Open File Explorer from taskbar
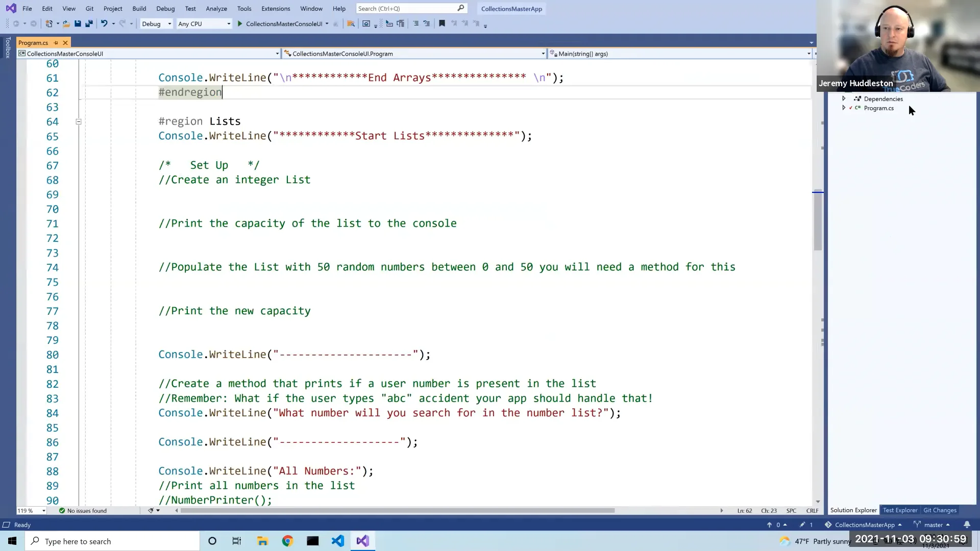 point(262,541)
